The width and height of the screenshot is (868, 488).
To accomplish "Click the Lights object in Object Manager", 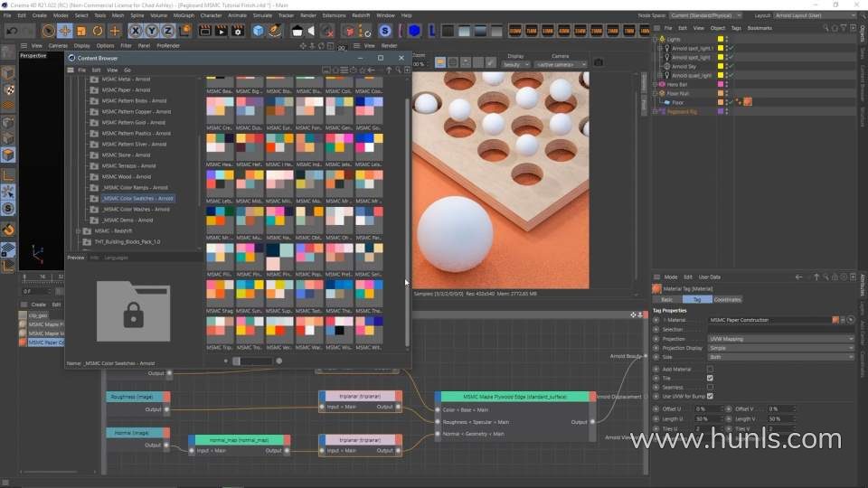I will point(674,39).
